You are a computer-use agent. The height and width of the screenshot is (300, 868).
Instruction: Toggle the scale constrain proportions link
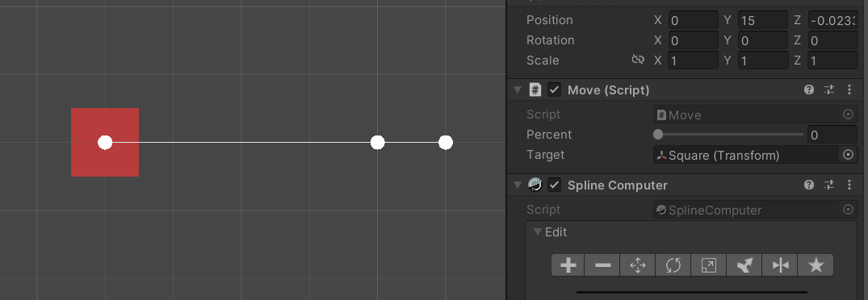[x=638, y=60]
